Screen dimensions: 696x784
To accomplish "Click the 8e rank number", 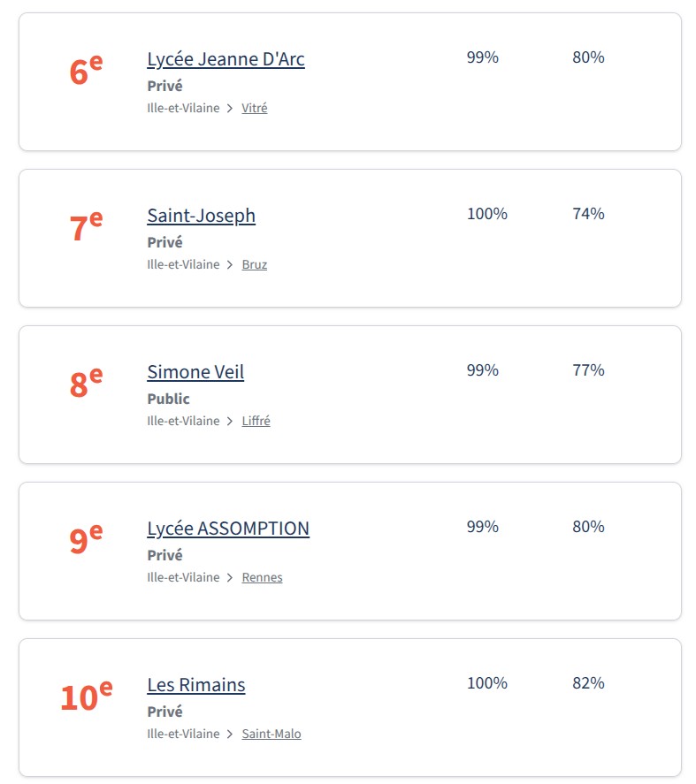I will (86, 384).
